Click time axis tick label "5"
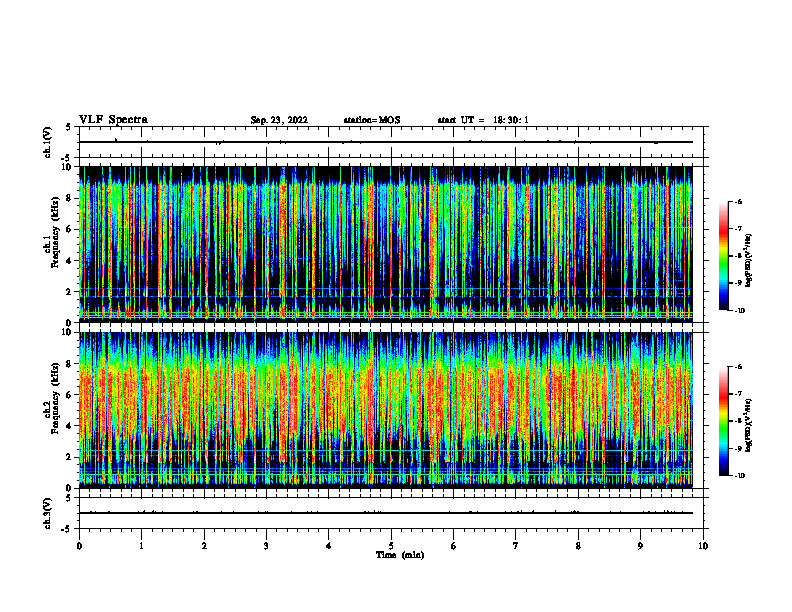Image resolution: width=792 pixels, height=612 pixels. [391, 546]
